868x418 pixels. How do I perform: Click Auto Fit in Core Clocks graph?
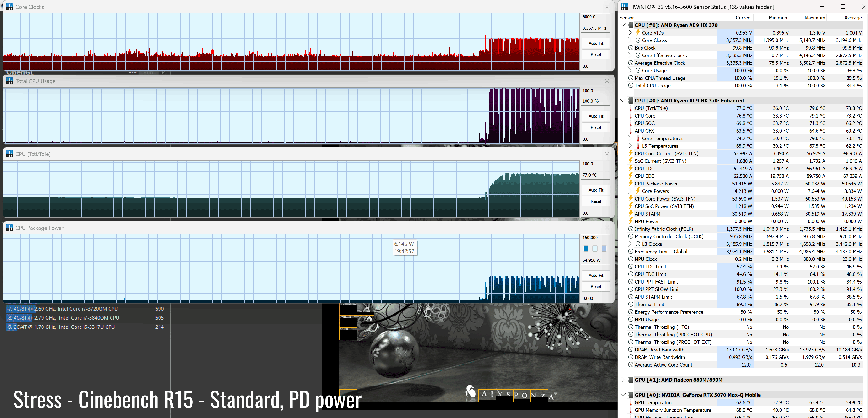pyautogui.click(x=596, y=43)
